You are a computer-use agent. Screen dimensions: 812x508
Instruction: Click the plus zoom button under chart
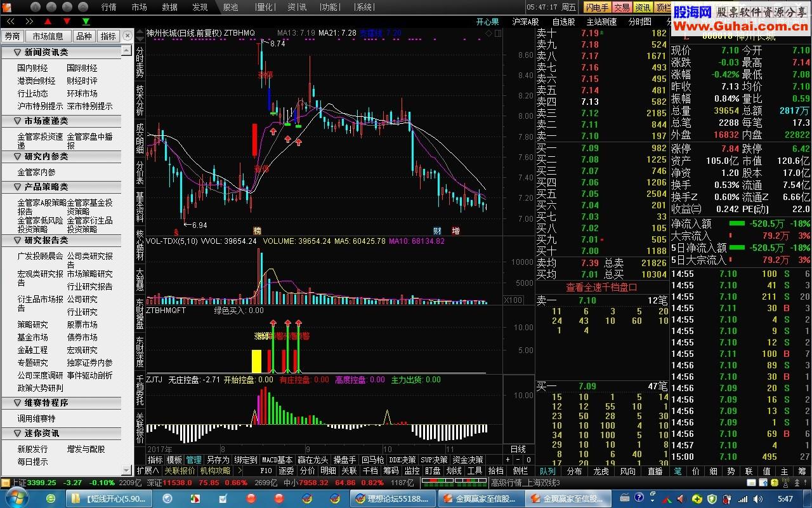tap(507, 459)
